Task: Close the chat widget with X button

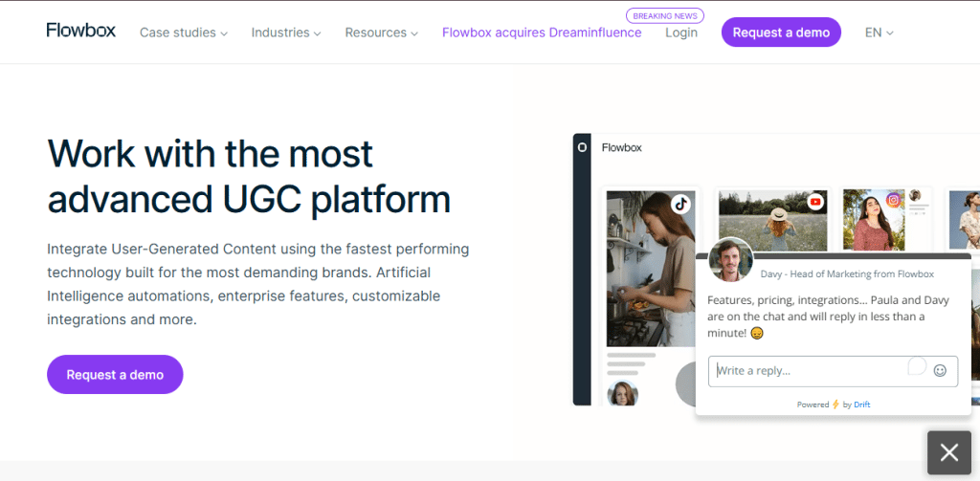Action: tap(948, 452)
